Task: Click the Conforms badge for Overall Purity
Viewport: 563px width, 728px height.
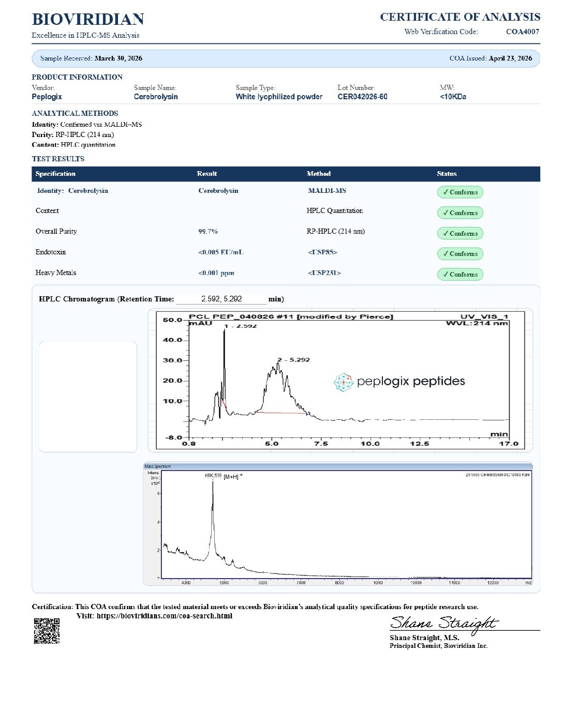Action: (460, 233)
